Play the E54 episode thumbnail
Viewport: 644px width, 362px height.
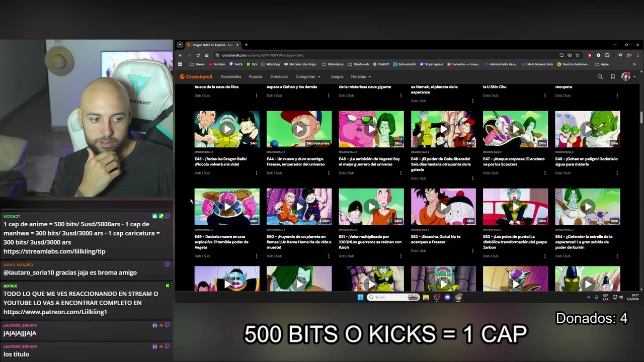588,207
